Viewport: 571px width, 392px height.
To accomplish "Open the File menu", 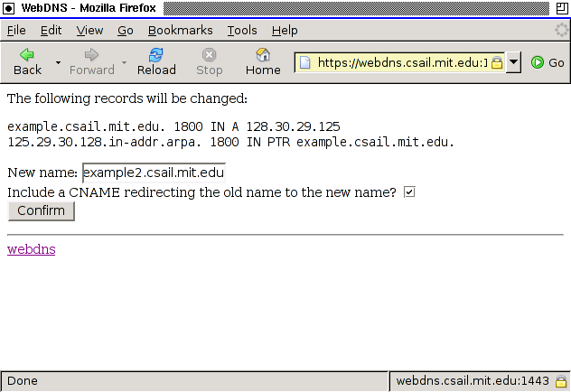I will coord(16,30).
